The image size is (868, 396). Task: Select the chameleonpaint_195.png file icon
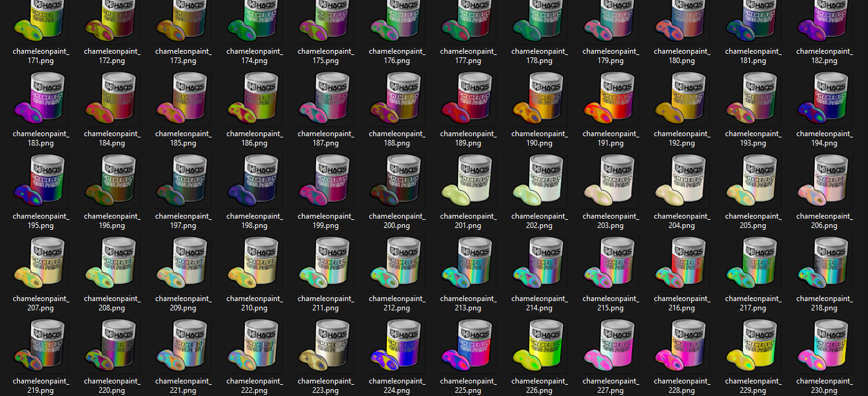tap(41, 181)
